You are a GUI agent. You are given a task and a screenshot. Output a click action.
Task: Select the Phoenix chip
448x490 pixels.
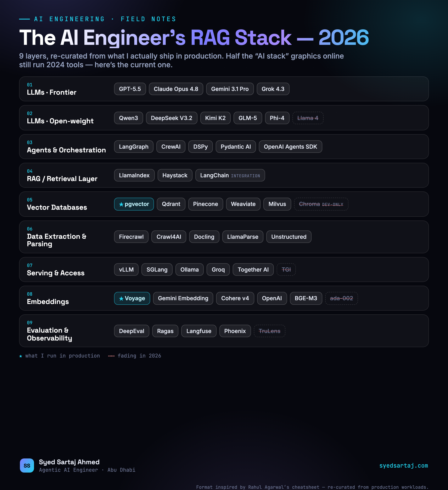click(235, 331)
